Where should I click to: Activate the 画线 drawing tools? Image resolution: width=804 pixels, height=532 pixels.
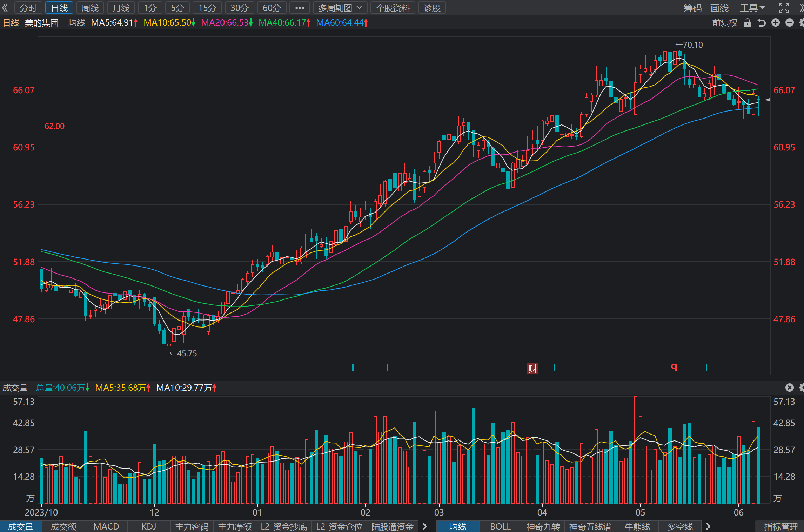pos(719,8)
